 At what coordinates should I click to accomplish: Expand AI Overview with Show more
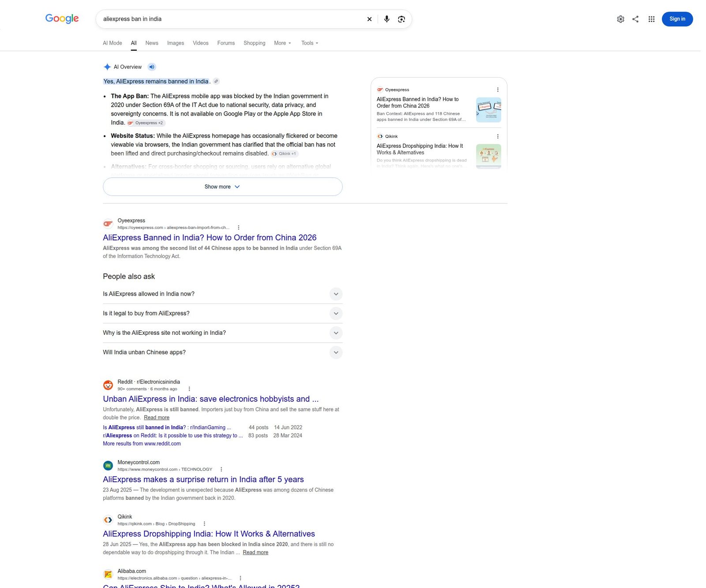click(222, 187)
